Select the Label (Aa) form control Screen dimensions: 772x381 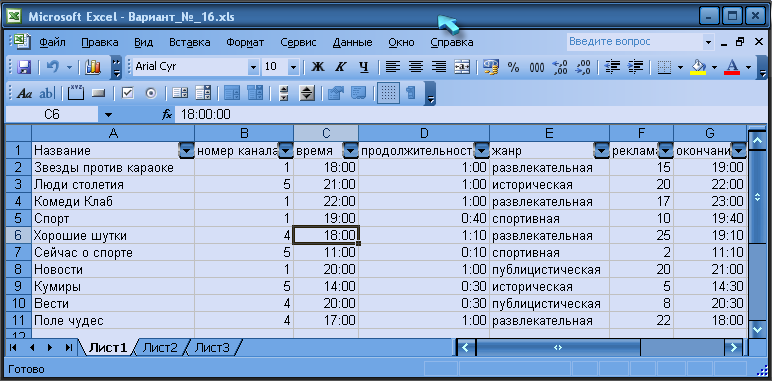click(24, 93)
